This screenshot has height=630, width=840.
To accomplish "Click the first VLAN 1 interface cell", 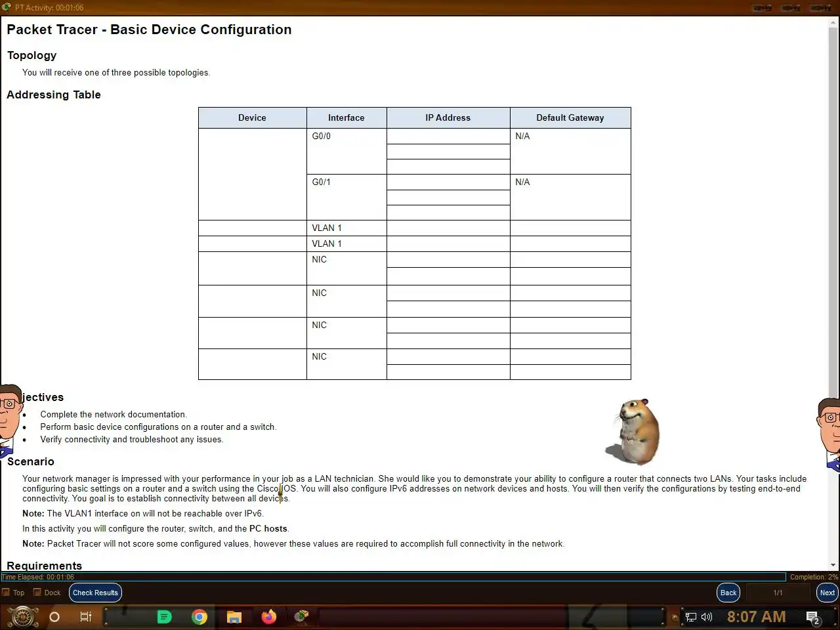I will pyautogui.click(x=346, y=228).
